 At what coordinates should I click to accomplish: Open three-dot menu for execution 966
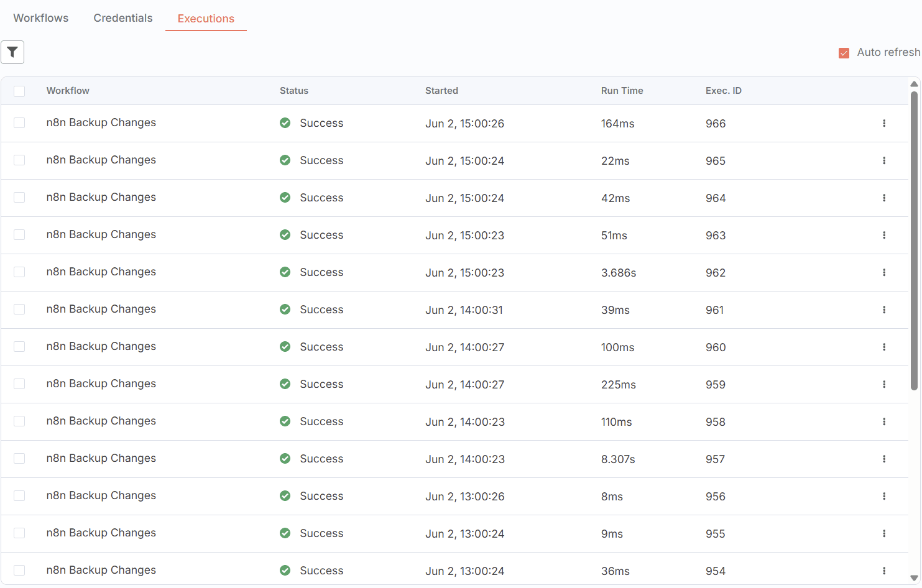[883, 123]
